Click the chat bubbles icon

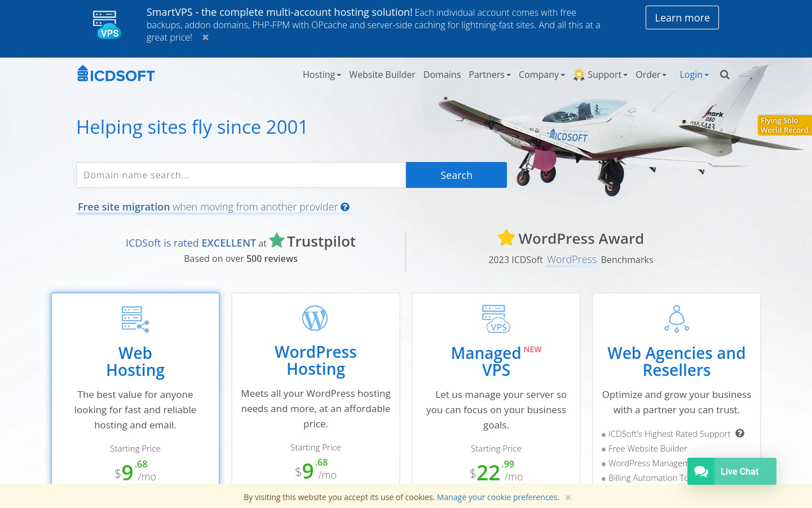pyautogui.click(x=701, y=471)
